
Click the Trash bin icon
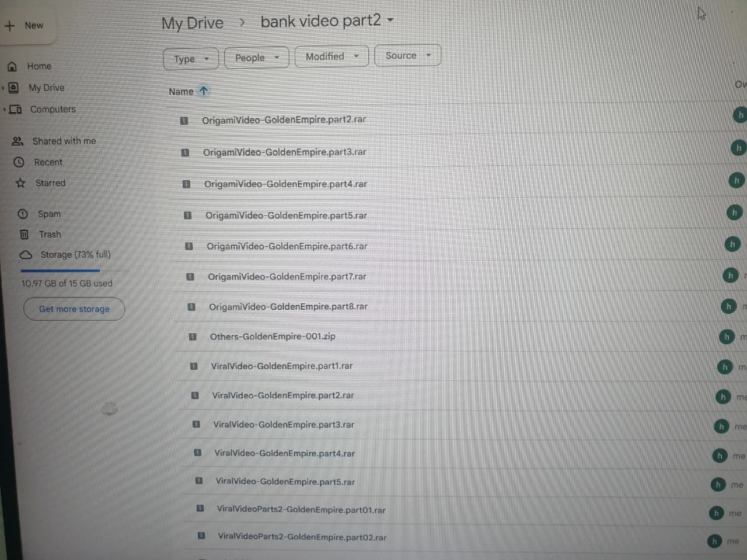pyautogui.click(x=24, y=235)
